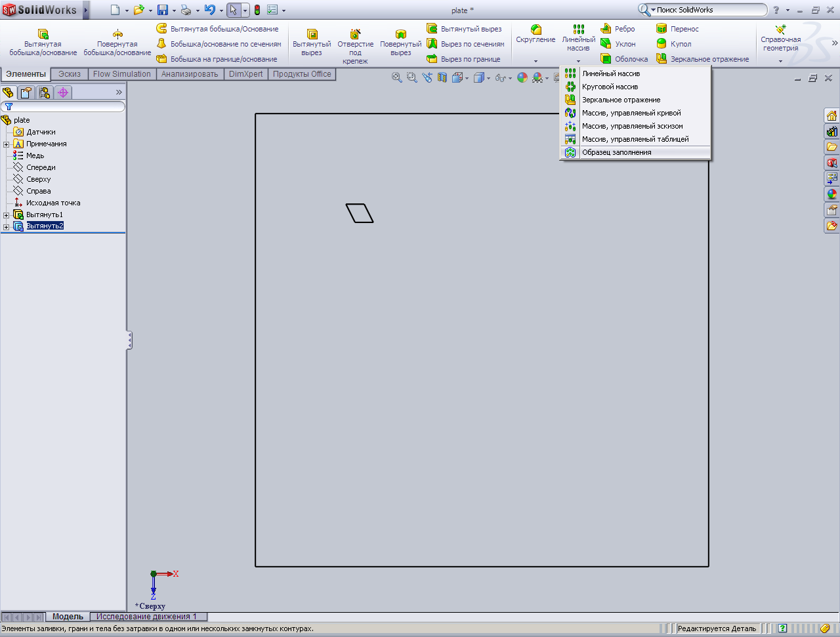Click the feature tree filter field

[63, 106]
